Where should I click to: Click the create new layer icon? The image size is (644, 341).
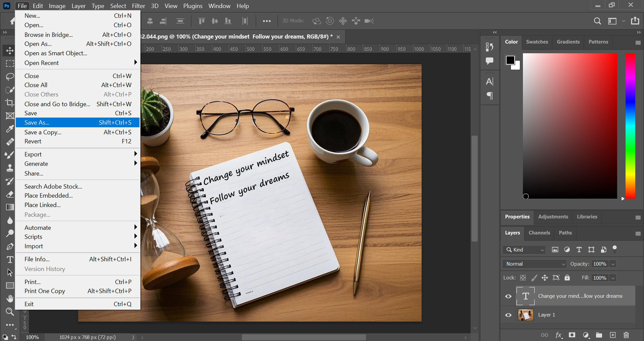(613, 335)
